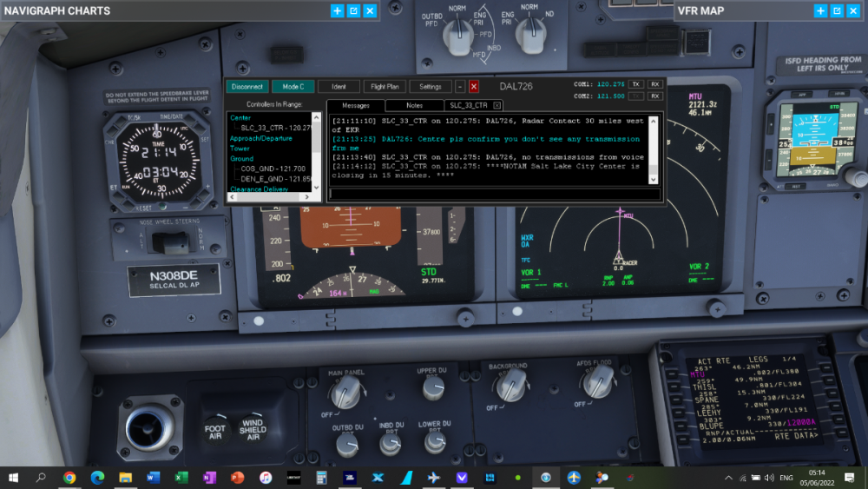
Task: Select Approach/Departure controllers category
Action: pos(260,138)
